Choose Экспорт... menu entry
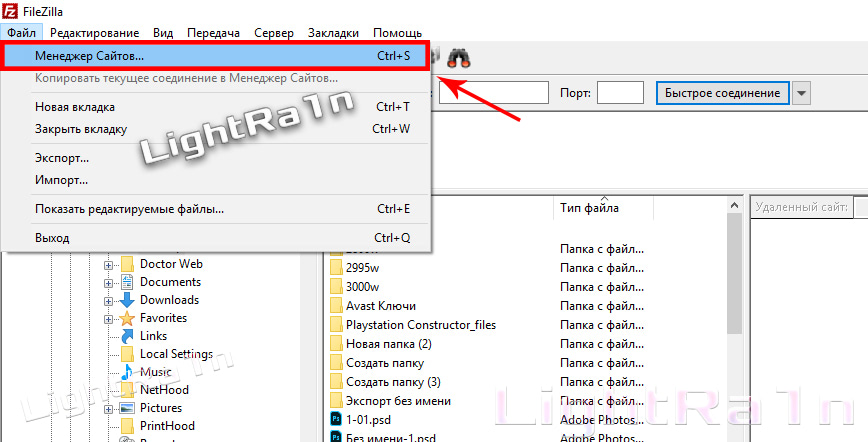Viewport: 868px width, 442px height. click(216, 158)
